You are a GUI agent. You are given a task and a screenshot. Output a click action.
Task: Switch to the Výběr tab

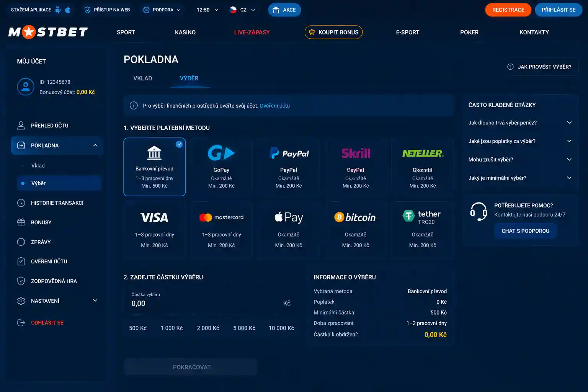pyautogui.click(x=189, y=78)
